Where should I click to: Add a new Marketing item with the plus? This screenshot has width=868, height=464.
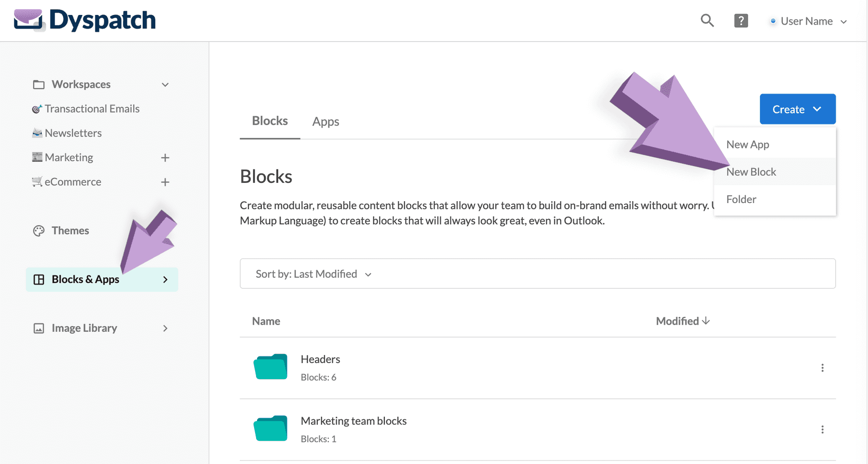(165, 157)
